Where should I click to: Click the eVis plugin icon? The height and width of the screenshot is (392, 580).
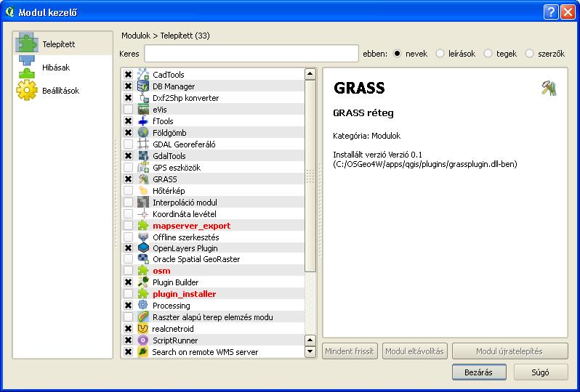coord(143,110)
